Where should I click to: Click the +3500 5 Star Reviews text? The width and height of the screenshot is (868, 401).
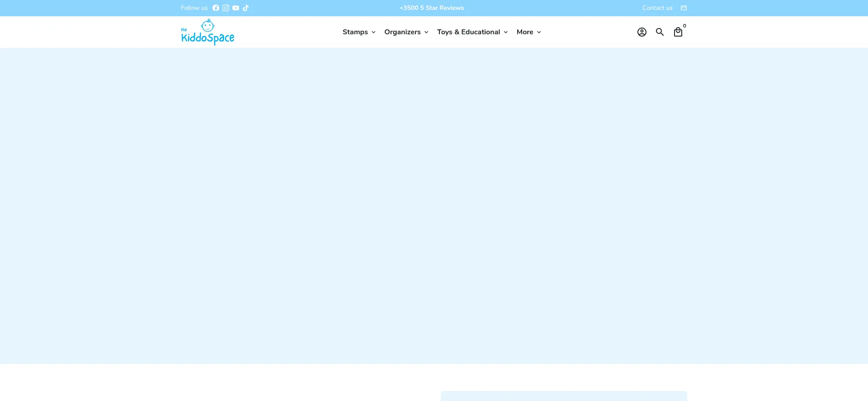[431, 8]
